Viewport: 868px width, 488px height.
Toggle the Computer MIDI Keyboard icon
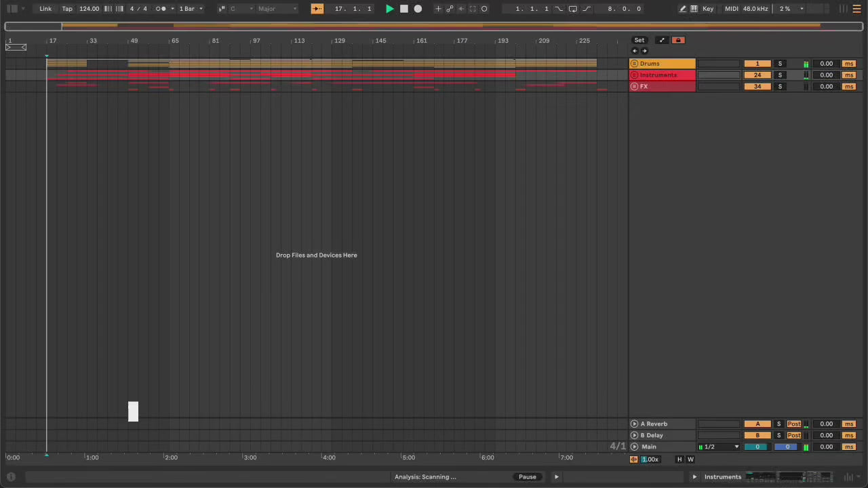pyautogui.click(x=694, y=9)
